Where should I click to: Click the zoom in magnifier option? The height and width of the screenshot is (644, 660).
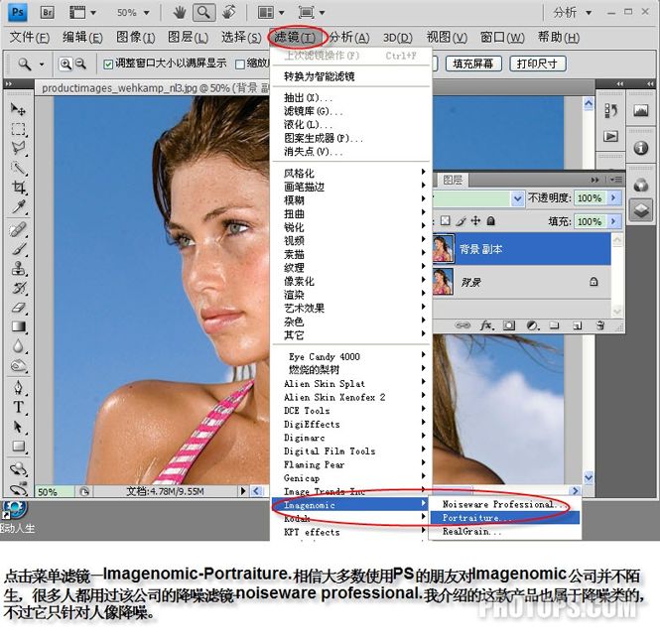[x=66, y=64]
